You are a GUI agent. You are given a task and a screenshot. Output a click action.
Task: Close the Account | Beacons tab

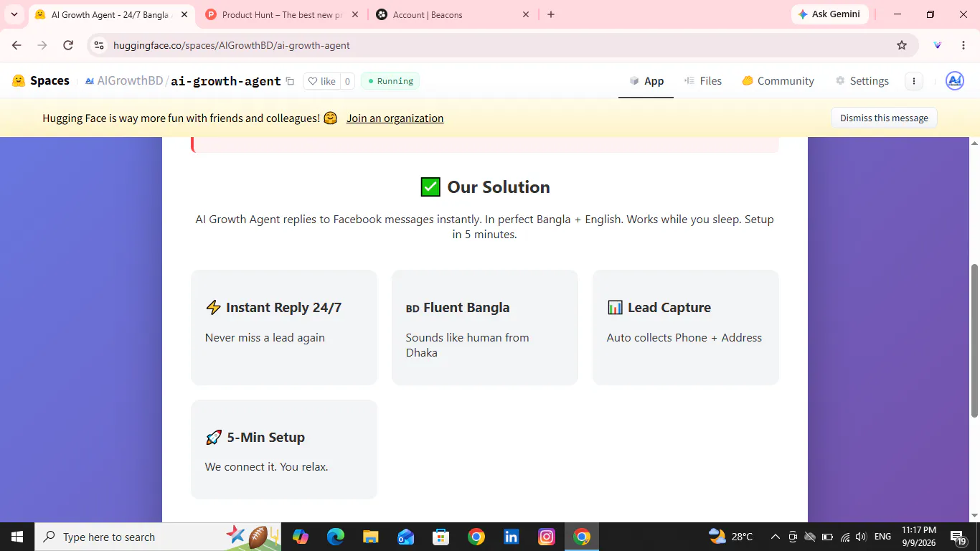[x=526, y=14]
